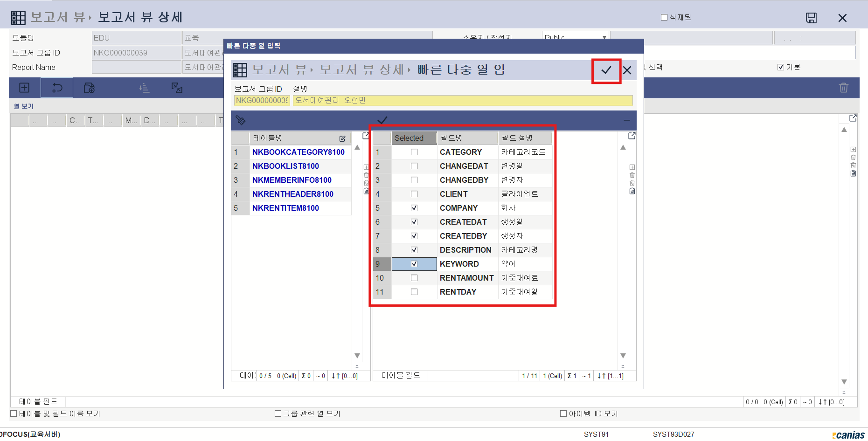Click the Report Name input field
Image resolution: width=868 pixels, height=441 pixels.
136,67
